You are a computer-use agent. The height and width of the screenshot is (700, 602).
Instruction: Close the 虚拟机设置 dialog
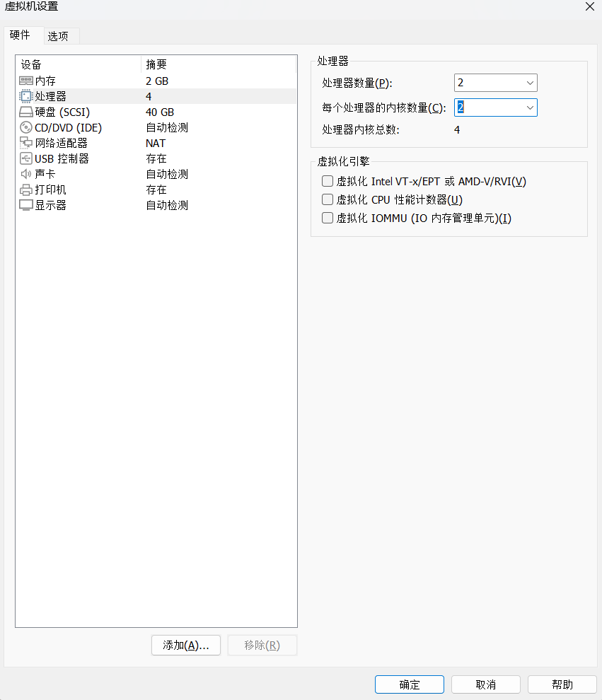pos(590,6)
